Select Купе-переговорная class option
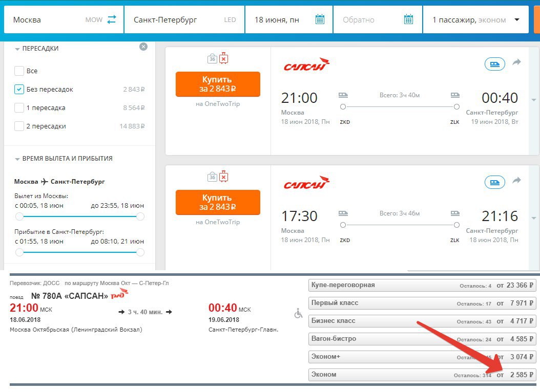 coord(422,285)
